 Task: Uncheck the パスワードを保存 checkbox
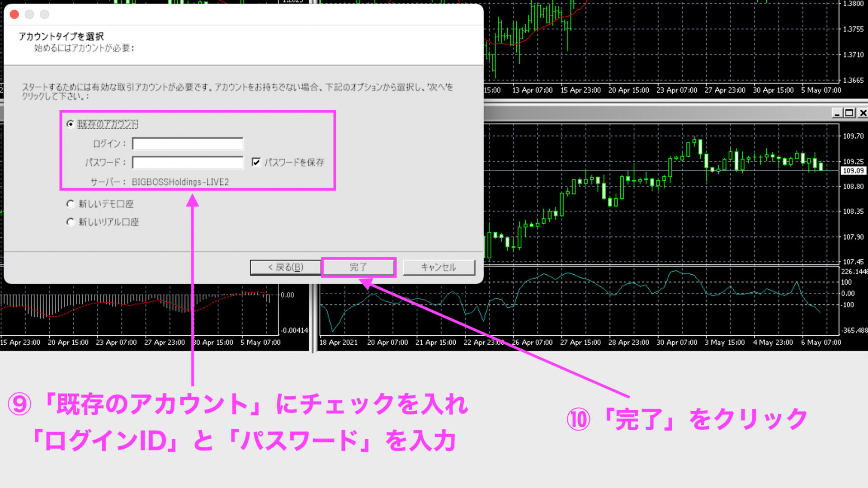pos(256,162)
